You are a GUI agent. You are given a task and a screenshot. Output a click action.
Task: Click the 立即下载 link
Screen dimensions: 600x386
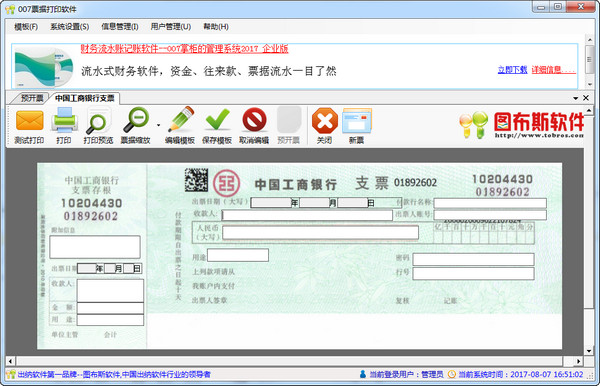click(x=512, y=70)
